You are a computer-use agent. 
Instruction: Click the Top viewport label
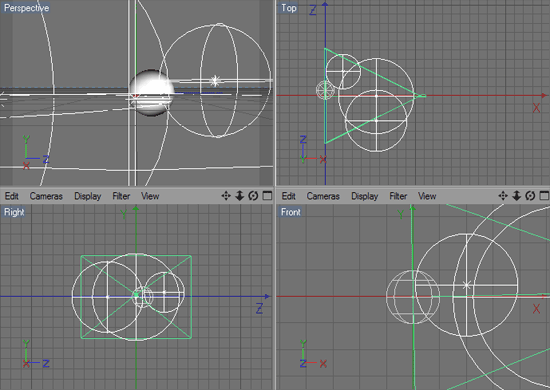289,8
